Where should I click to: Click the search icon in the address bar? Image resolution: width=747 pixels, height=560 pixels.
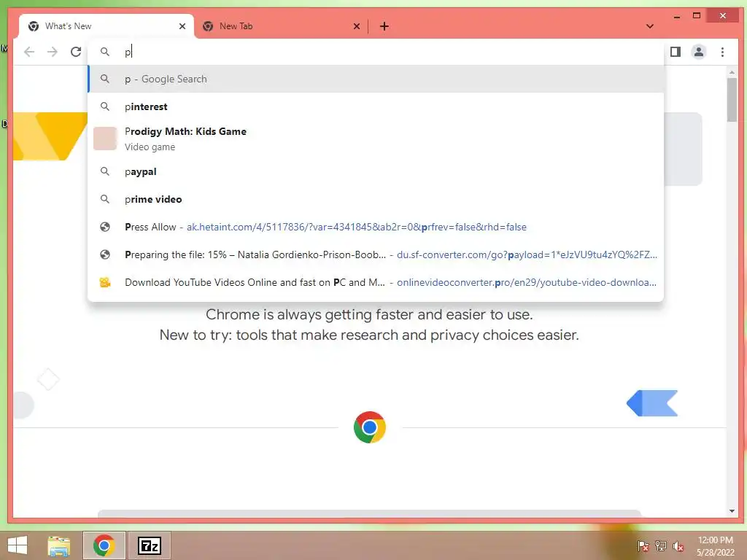(105, 52)
